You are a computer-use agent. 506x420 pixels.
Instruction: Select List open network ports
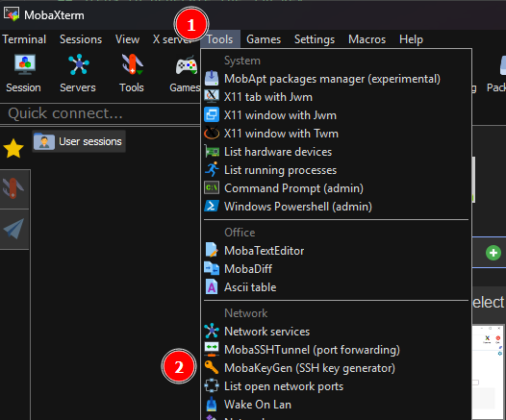(336, 386)
